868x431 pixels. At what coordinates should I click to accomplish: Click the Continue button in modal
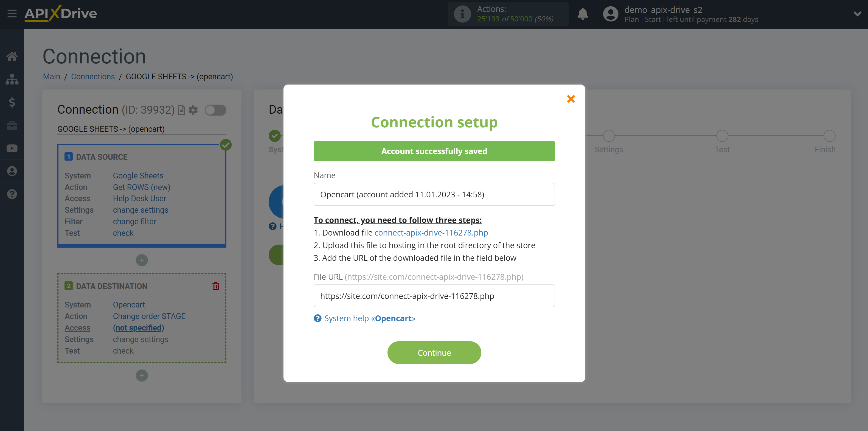pos(434,353)
